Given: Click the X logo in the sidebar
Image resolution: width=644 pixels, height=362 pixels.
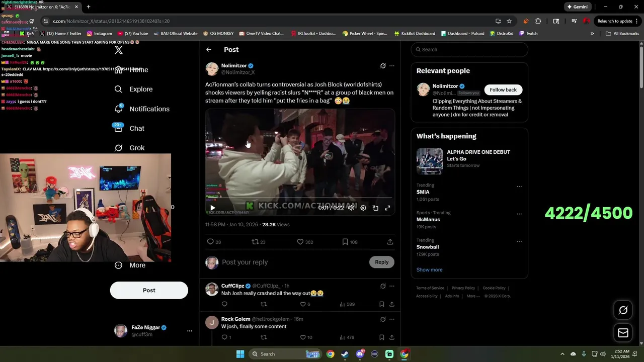Looking at the screenshot, I should point(119,50).
